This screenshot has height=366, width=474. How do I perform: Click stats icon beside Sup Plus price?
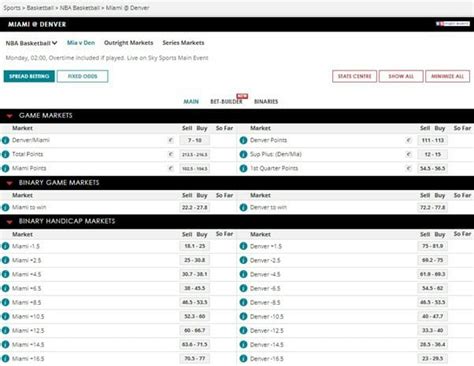click(x=409, y=154)
